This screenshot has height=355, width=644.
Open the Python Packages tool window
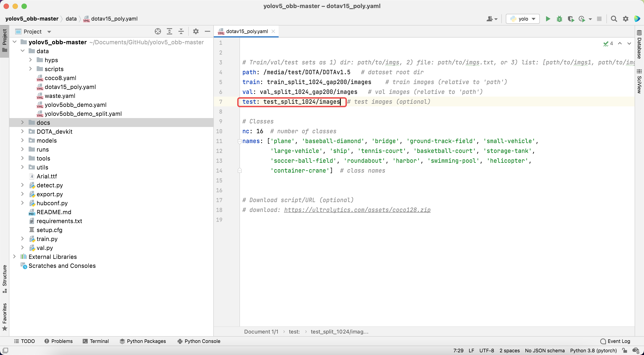(x=143, y=341)
